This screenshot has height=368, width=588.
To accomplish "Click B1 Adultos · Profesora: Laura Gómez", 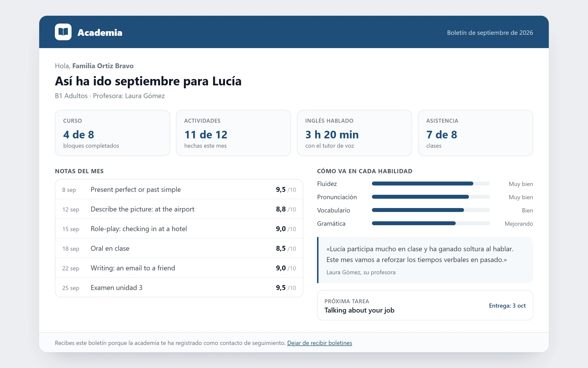I will point(110,96).
